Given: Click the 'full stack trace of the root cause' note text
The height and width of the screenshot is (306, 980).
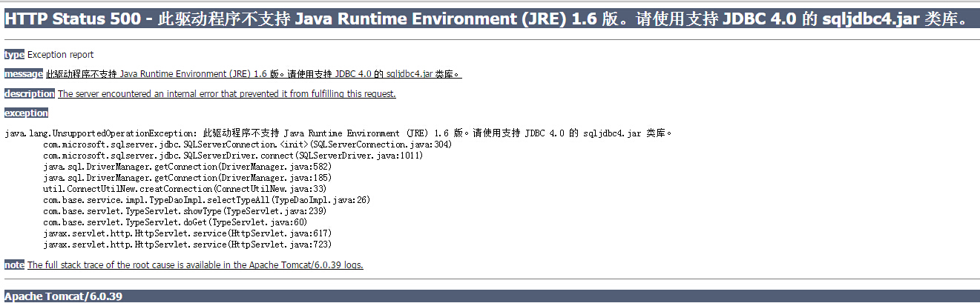Looking at the screenshot, I should coord(195,265).
